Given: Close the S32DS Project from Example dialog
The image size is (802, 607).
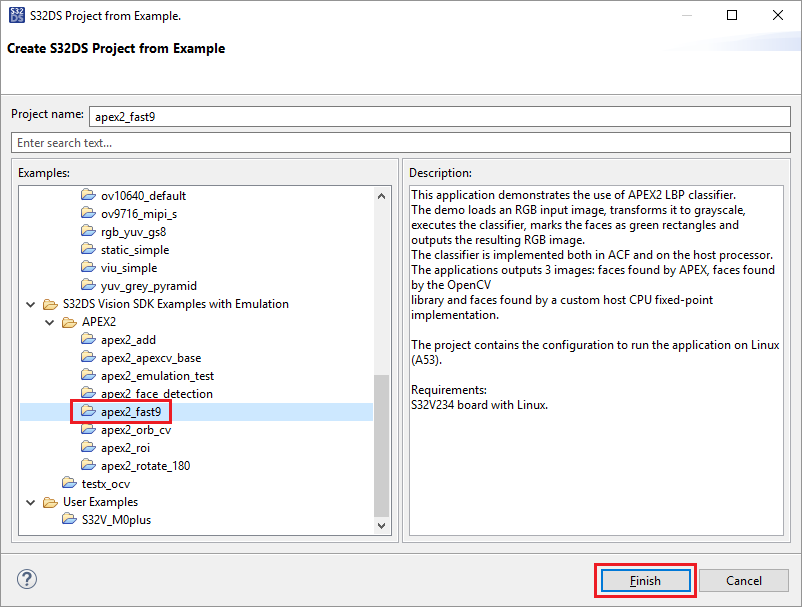Looking at the screenshot, I should point(777,15).
